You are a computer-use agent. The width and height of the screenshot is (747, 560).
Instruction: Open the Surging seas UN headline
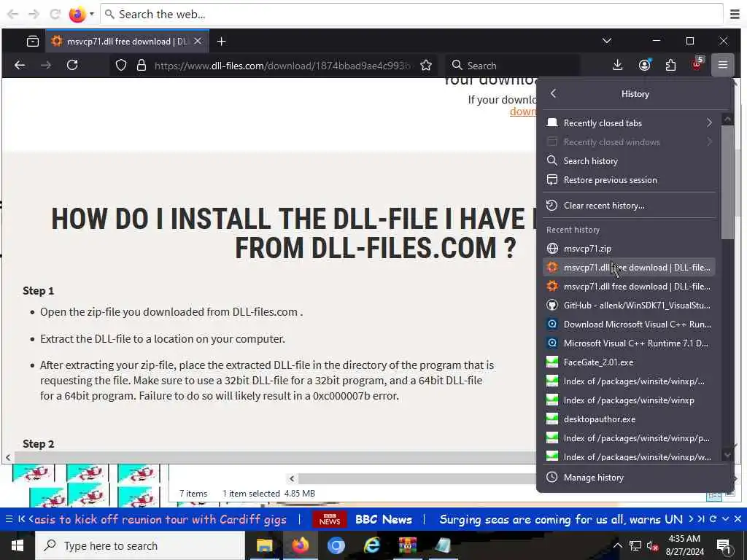[x=561, y=519]
